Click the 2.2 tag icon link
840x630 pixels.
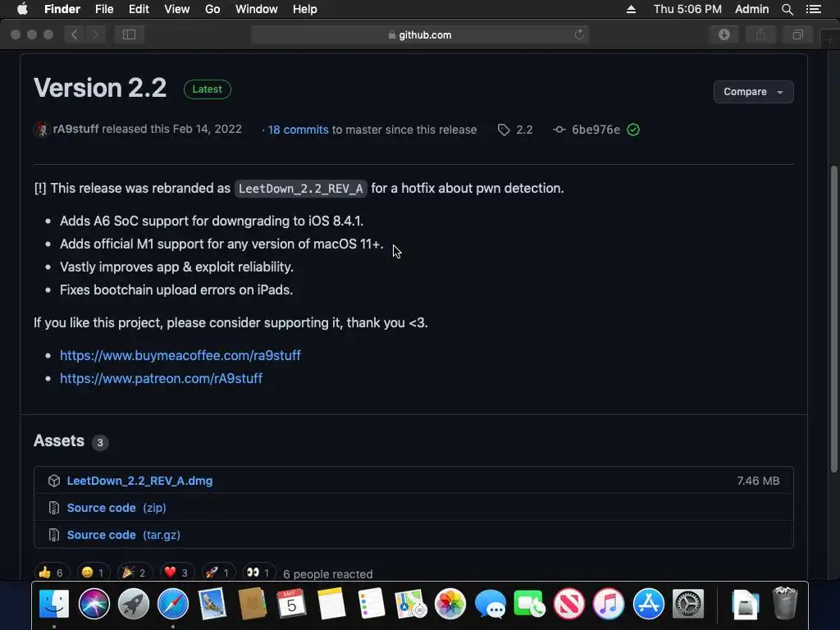pyautogui.click(x=515, y=130)
